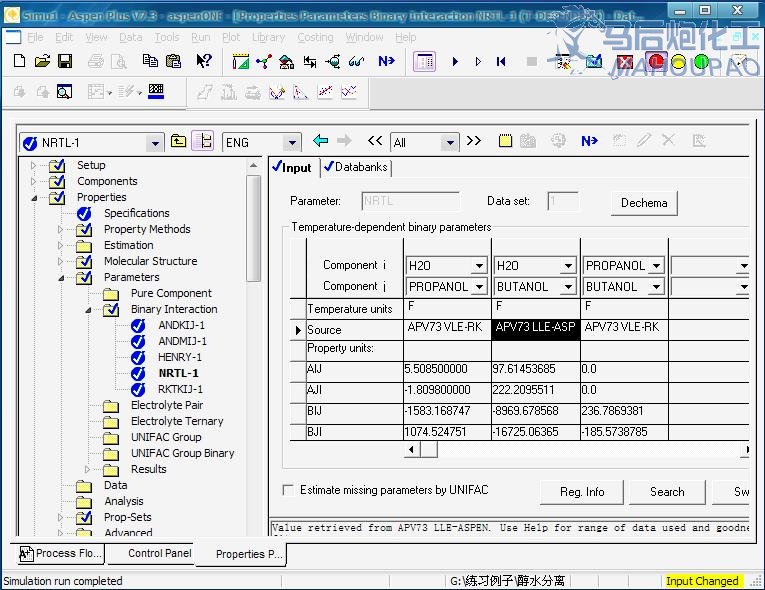Save the simulation with the floppy icon
Image resolution: width=765 pixels, height=590 pixels.
coord(65,61)
